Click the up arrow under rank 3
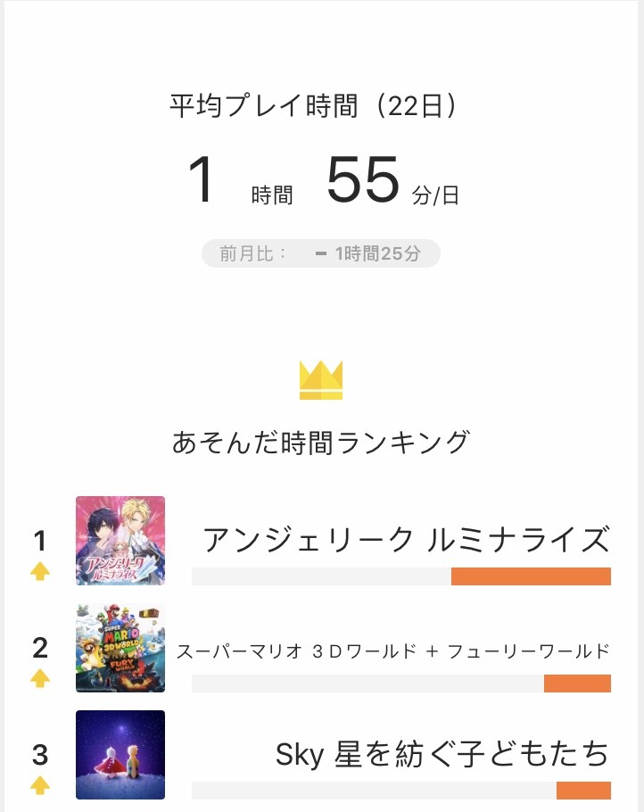Image resolution: width=644 pixels, height=812 pixels. click(x=40, y=785)
